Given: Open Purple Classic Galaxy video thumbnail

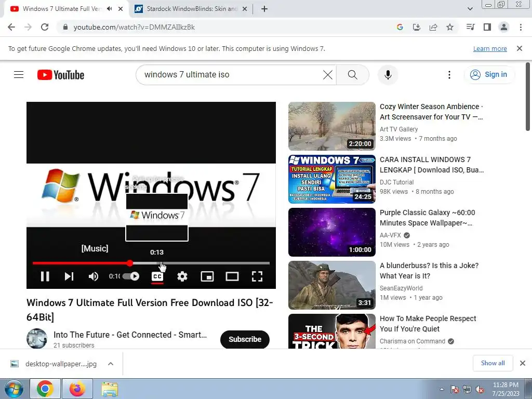Looking at the screenshot, I should (x=332, y=232).
